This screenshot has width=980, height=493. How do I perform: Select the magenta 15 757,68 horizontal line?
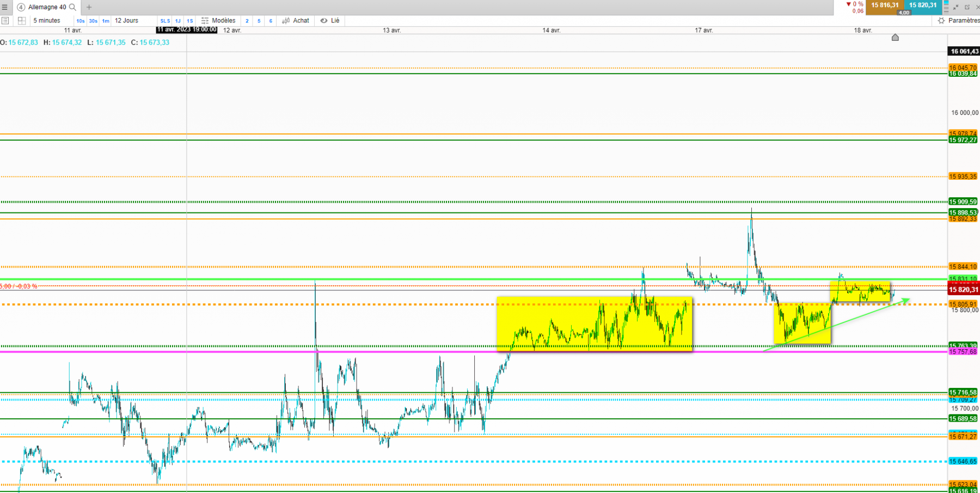[474, 351]
